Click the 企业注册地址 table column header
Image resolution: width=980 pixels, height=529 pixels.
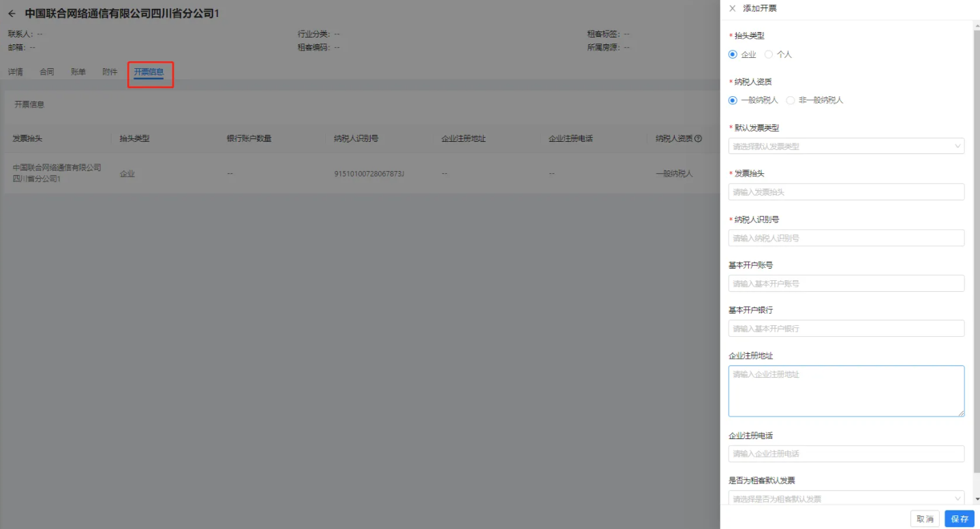(x=463, y=138)
